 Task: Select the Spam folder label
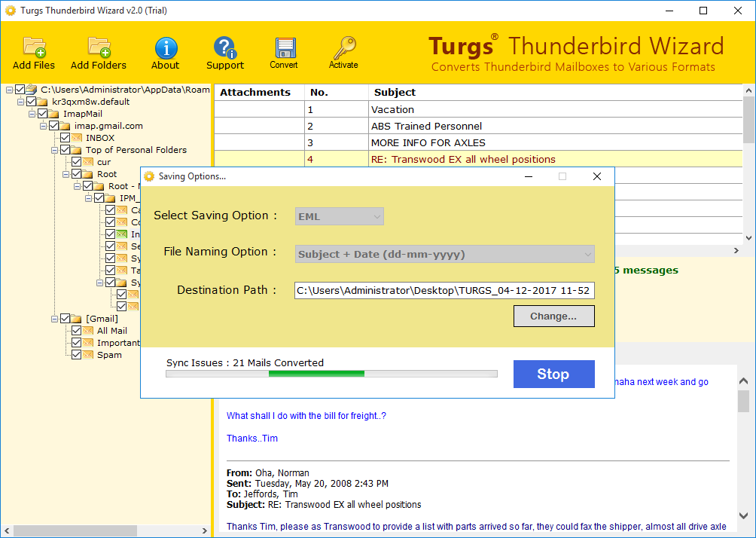coord(109,355)
